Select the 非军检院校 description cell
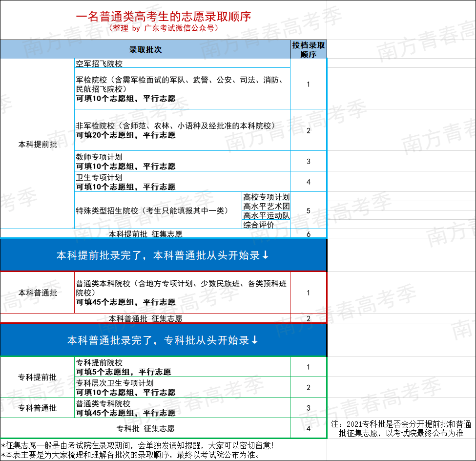This screenshot has height=461, width=476. [x=182, y=130]
